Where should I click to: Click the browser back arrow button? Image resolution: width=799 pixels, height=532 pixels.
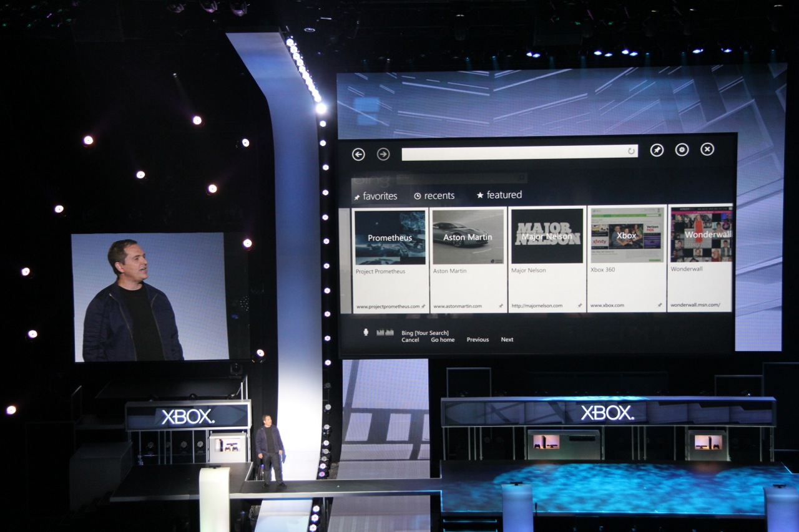point(358,154)
